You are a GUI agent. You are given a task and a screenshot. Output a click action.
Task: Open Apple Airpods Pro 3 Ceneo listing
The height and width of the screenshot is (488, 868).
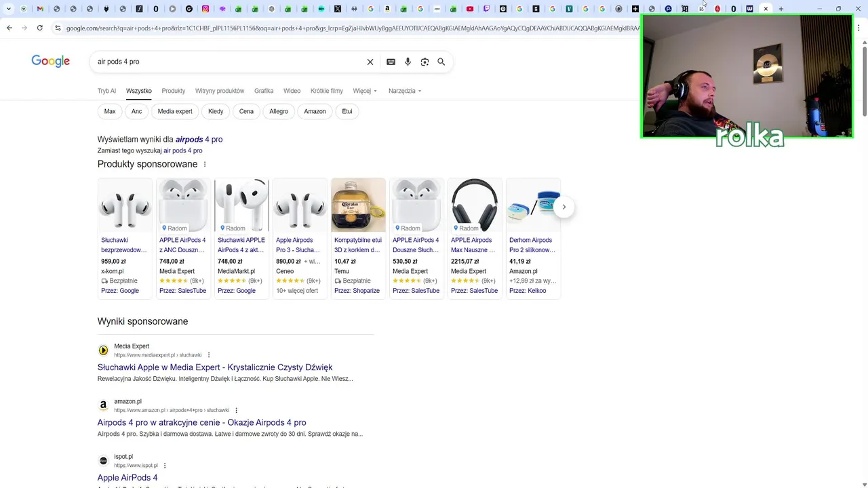(298, 245)
